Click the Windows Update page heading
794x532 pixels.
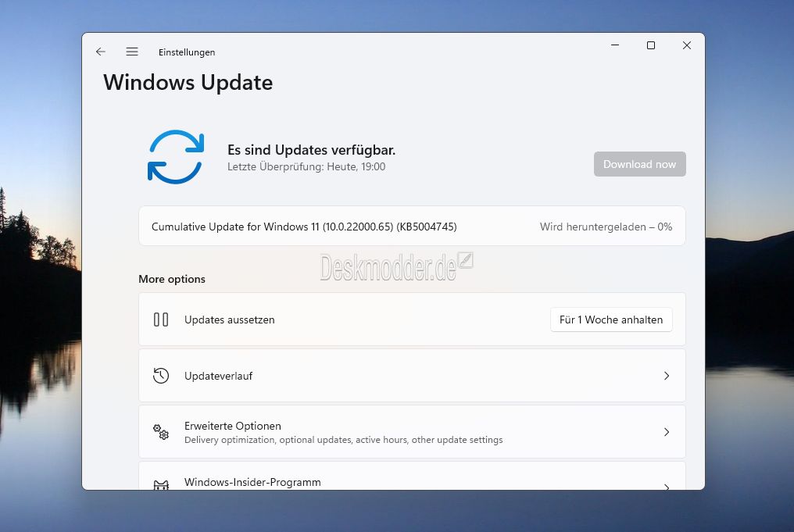click(x=188, y=83)
